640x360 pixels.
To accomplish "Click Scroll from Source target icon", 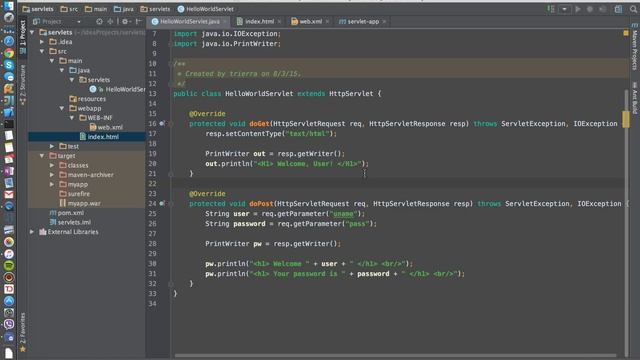I will [99, 21].
